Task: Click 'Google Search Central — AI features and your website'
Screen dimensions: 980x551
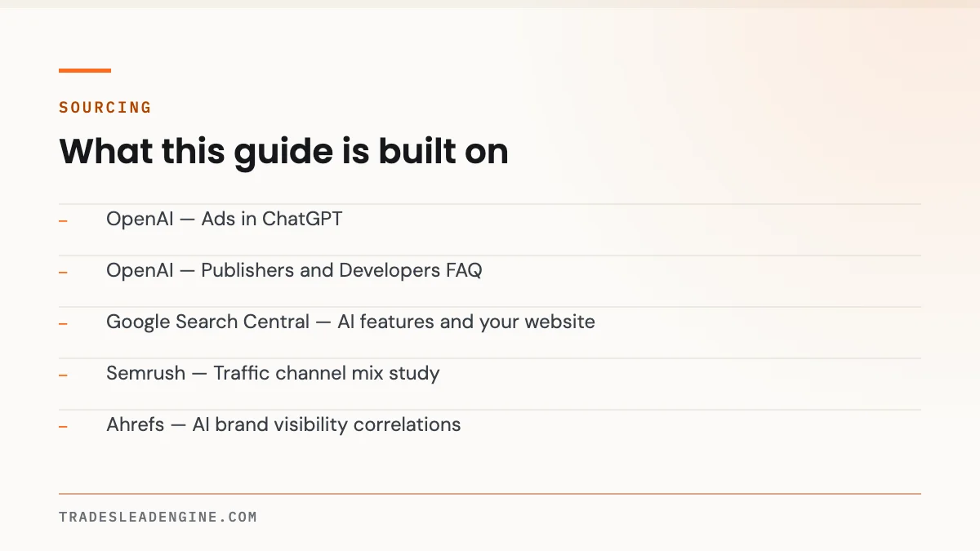Action: (x=350, y=322)
